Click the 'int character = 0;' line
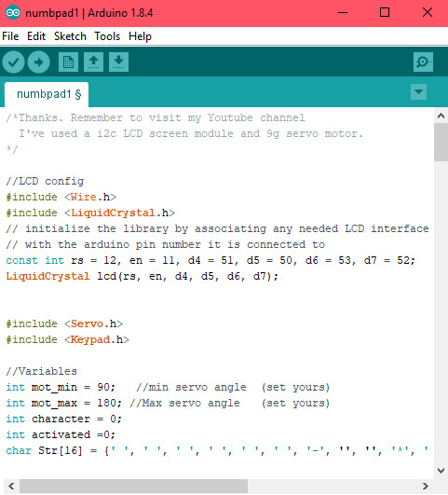Viewport: 448px width, 495px height. click(x=63, y=419)
